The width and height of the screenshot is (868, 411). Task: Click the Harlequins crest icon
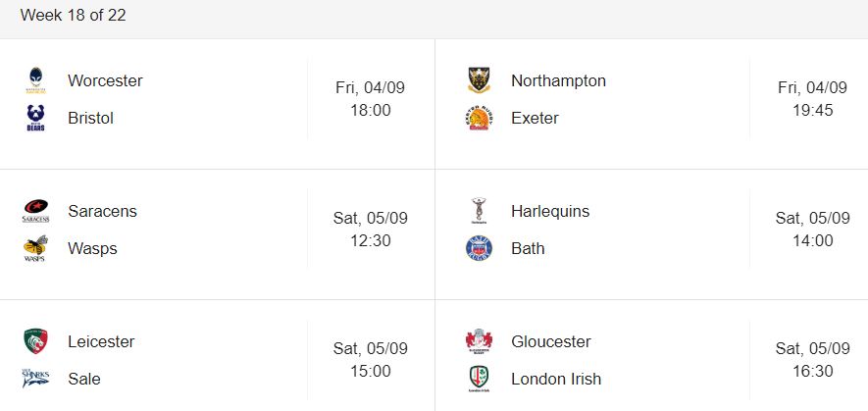(479, 211)
